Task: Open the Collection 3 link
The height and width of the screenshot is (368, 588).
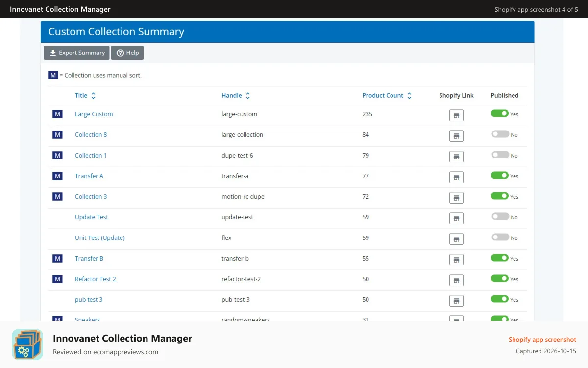Action: tap(91, 197)
